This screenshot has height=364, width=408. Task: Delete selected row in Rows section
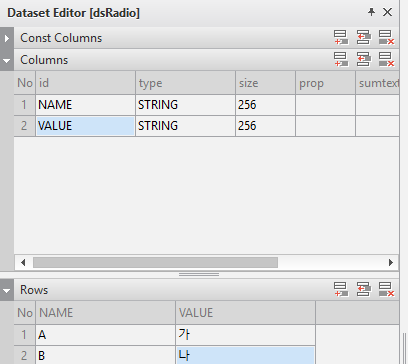click(x=386, y=289)
